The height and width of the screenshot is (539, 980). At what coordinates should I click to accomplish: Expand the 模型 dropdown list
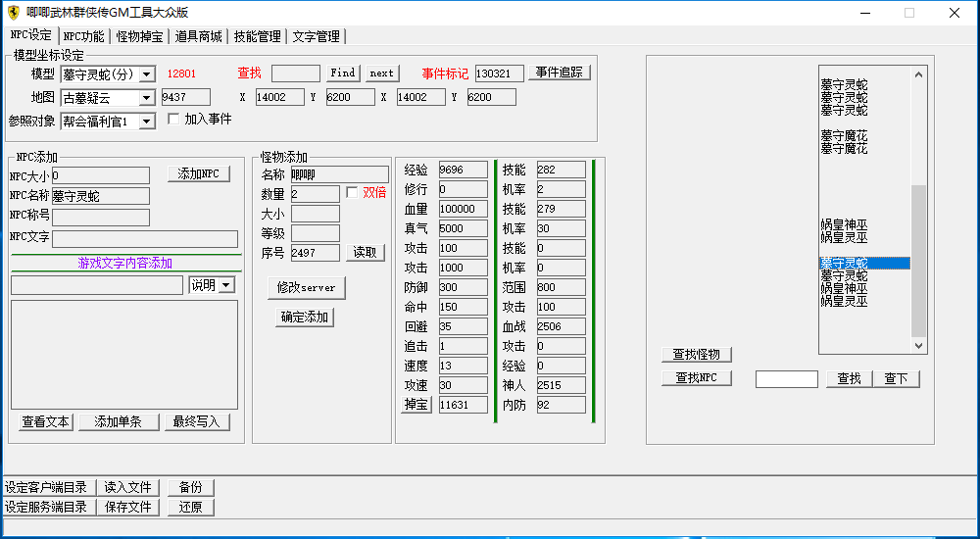tap(147, 74)
